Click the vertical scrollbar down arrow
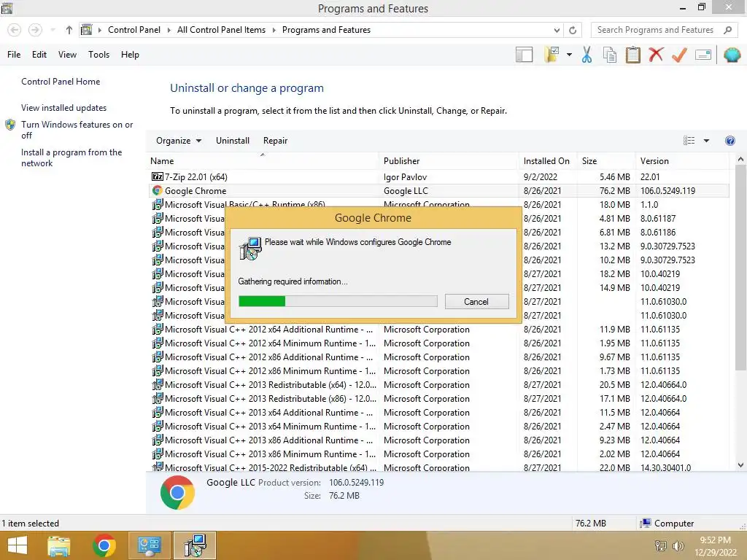Image resolution: width=747 pixels, height=560 pixels. pos(740,465)
